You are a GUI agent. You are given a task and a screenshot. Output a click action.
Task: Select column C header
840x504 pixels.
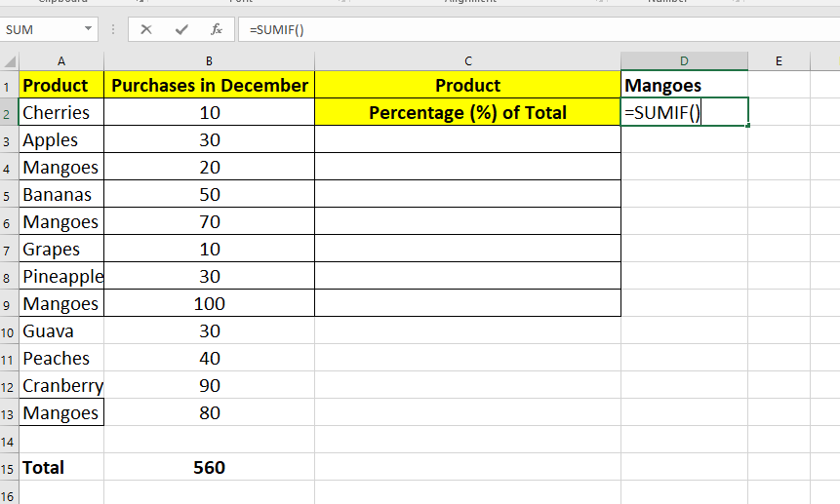467,61
